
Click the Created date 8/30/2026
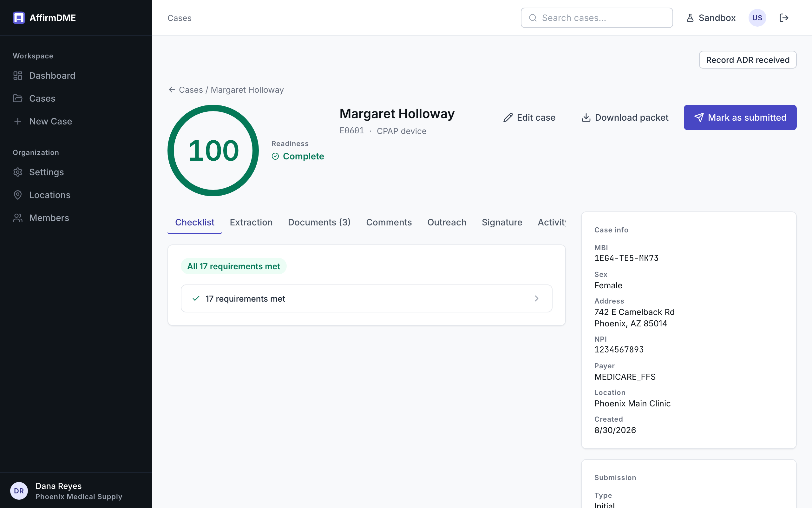click(615, 430)
